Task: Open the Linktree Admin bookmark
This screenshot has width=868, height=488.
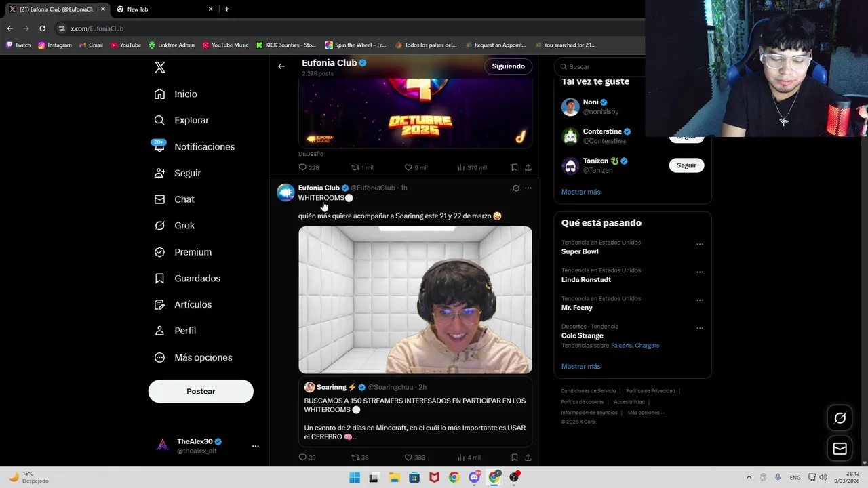Action: tap(172, 45)
